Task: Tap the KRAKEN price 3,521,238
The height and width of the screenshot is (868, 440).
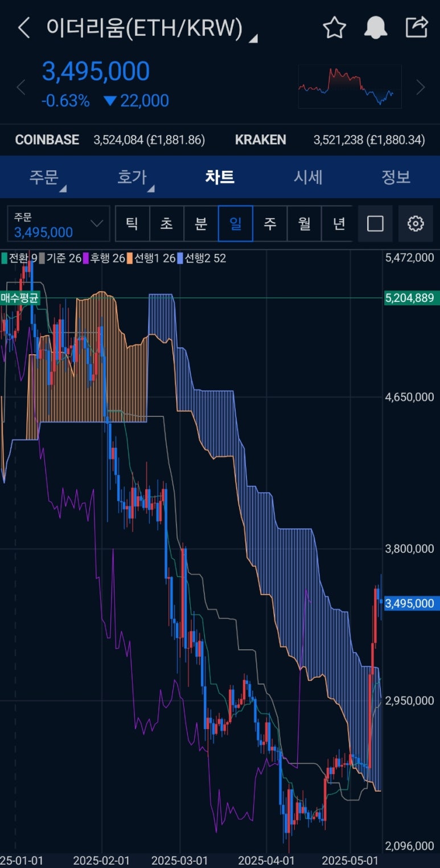Action: (x=369, y=140)
